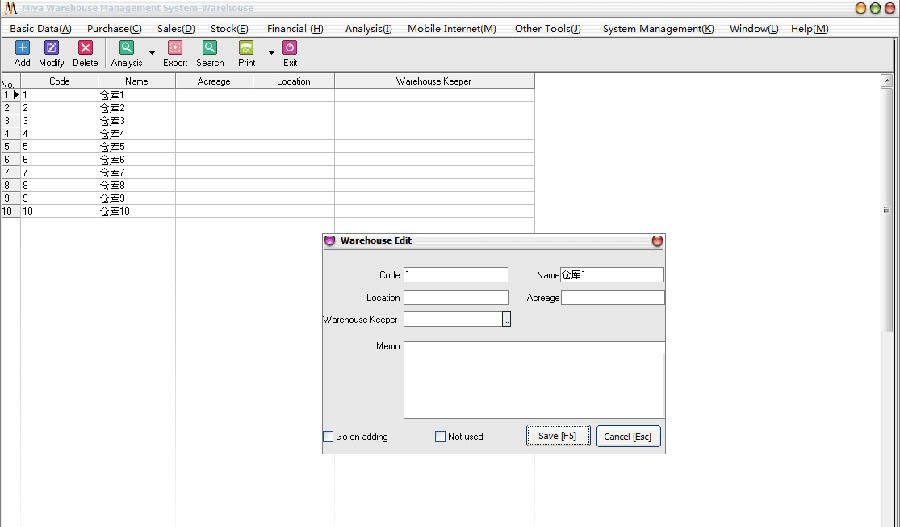Open the Search toolbar tool
The width and height of the screenshot is (900, 527).
(x=210, y=48)
